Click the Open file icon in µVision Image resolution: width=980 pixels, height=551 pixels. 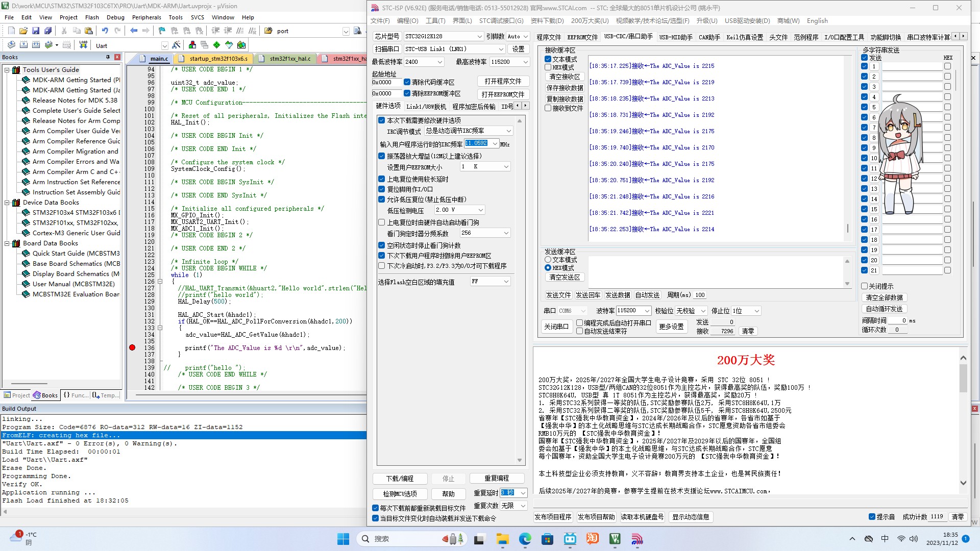click(x=23, y=31)
